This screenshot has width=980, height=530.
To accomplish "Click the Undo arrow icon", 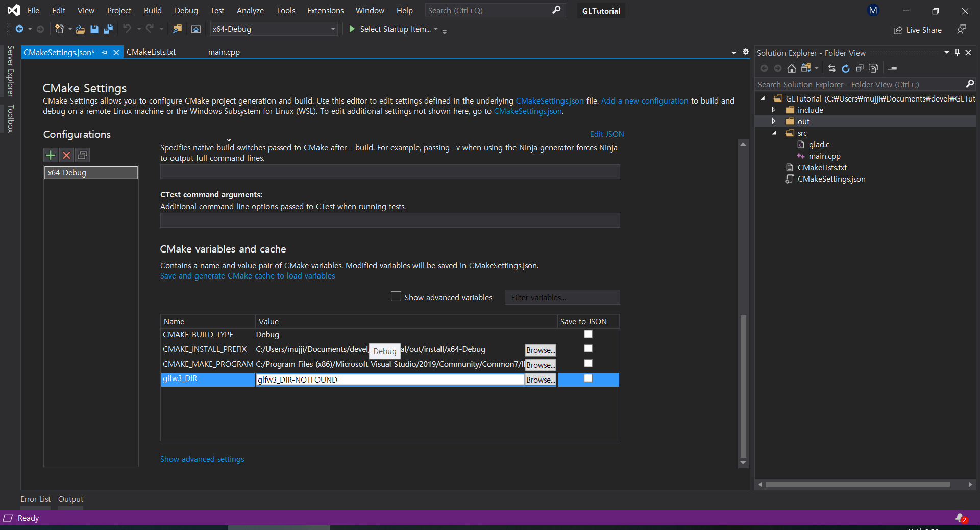I will (127, 29).
